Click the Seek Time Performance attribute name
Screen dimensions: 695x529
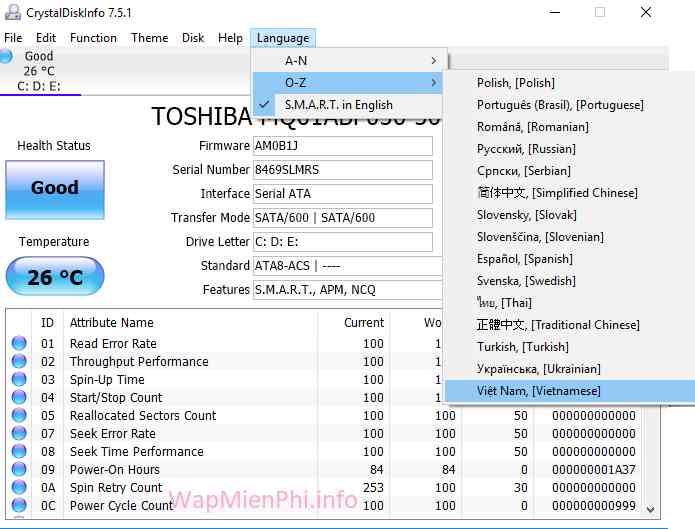[x=137, y=451]
